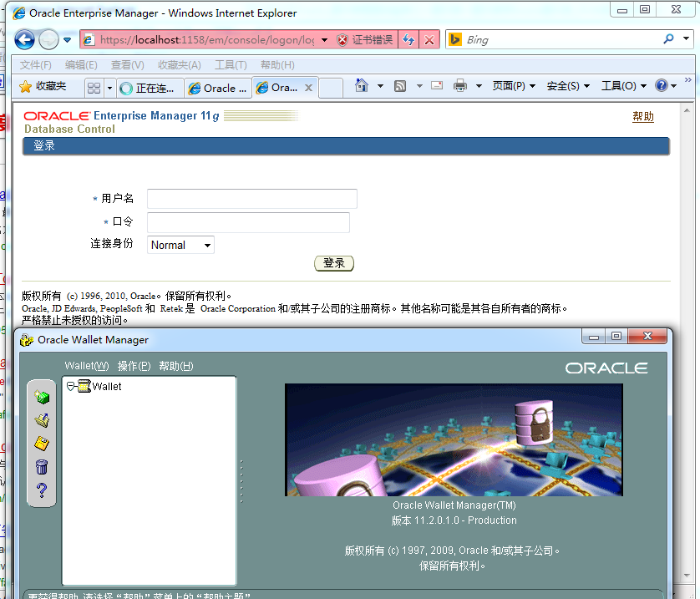Screen dimensions: 700x599
Task: Click the Help question mark sidebar icon
Action: tap(42, 490)
